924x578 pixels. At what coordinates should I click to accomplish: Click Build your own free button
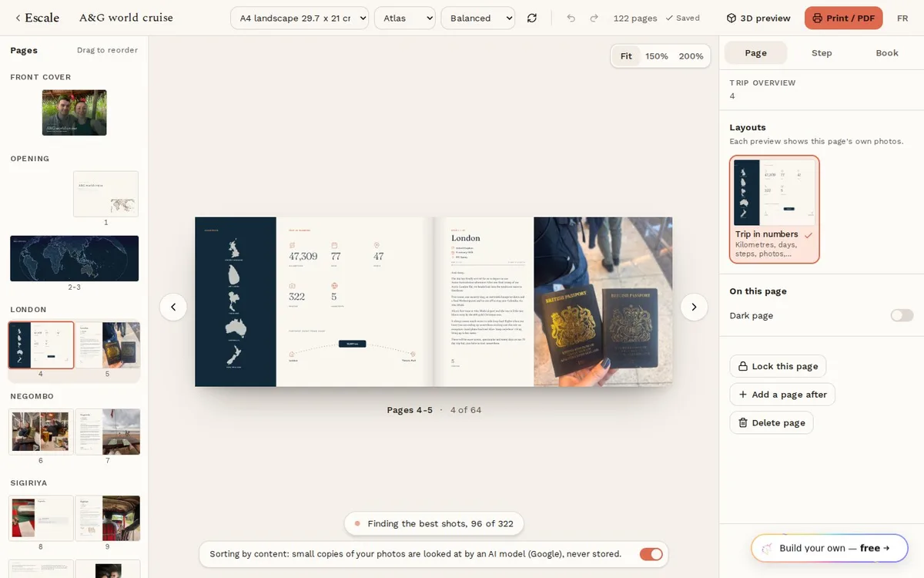pyautogui.click(x=829, y=548)
